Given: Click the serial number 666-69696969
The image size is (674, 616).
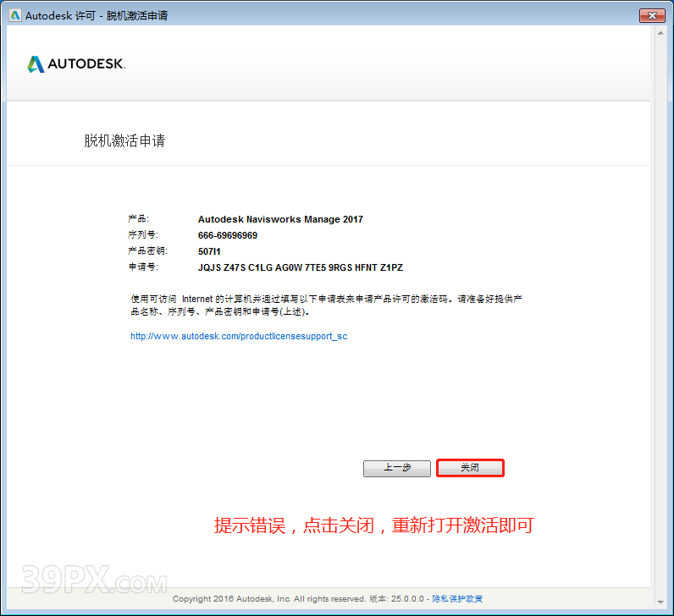Looking at the screenshot, I should tap(228, 235).
